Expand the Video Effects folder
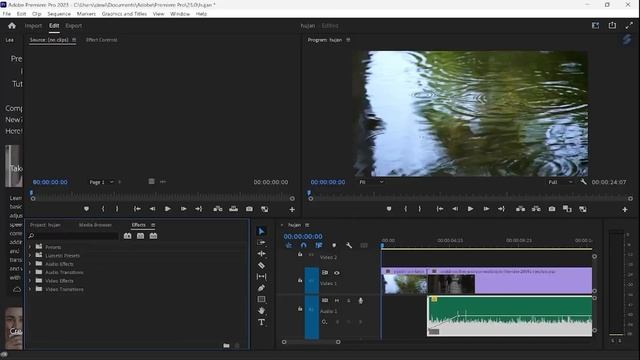 (30, 281)
